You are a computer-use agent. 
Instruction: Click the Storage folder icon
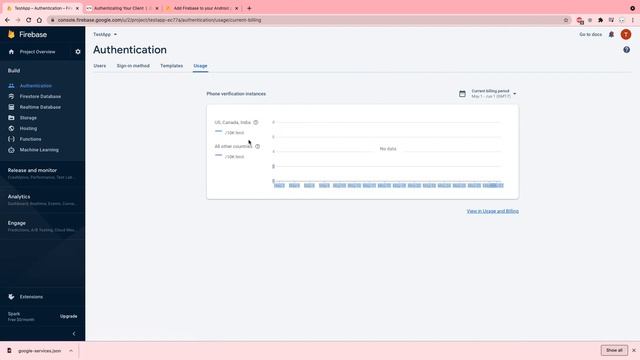[11, 118]
